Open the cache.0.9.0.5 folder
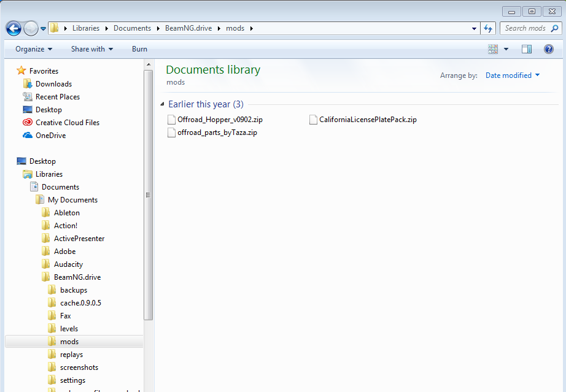The width and height of the screenshot is (566, 392). (80, 303)
